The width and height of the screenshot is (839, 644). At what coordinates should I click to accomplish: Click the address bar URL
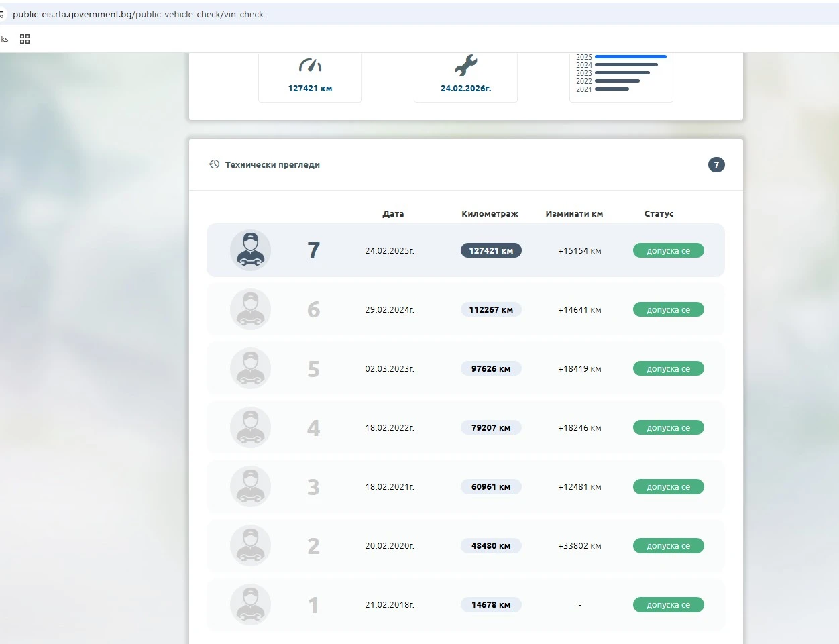[x=138, y=14]
